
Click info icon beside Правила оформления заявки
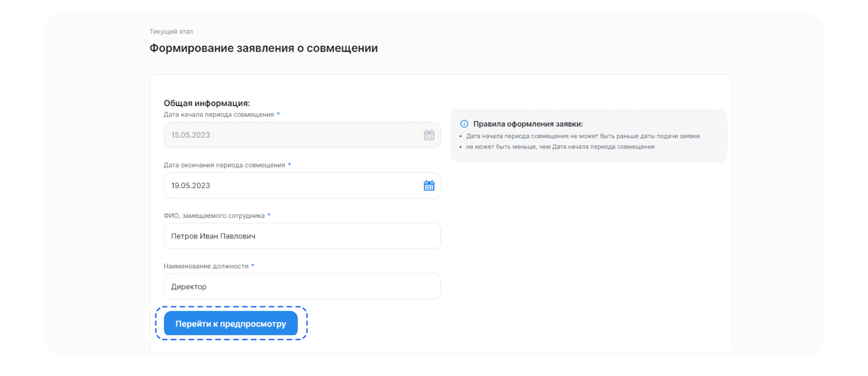pyautogui.click(x=464, y=124)
